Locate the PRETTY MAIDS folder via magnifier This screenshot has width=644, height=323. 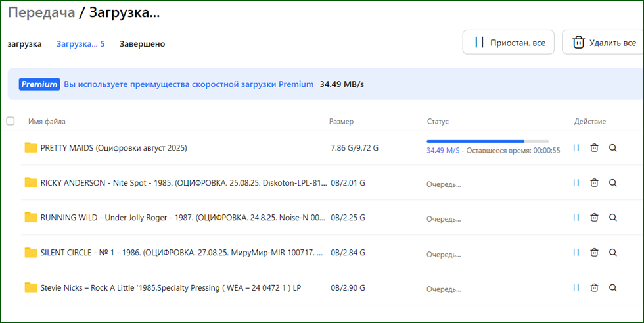pyautogui.click(x=612, y=148)
